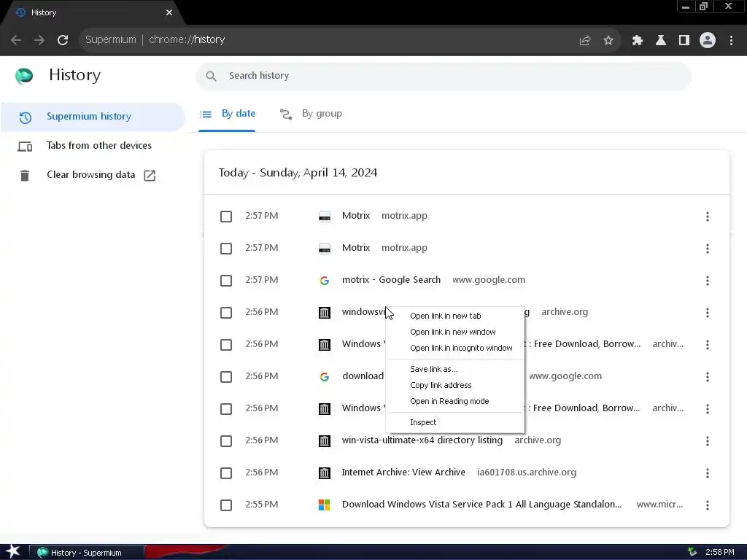The width and height of the screenshot is (747, 560).
Task: Click favicon of win-vista-ultimate-x64 directory listing
Action: pos(325,441)
